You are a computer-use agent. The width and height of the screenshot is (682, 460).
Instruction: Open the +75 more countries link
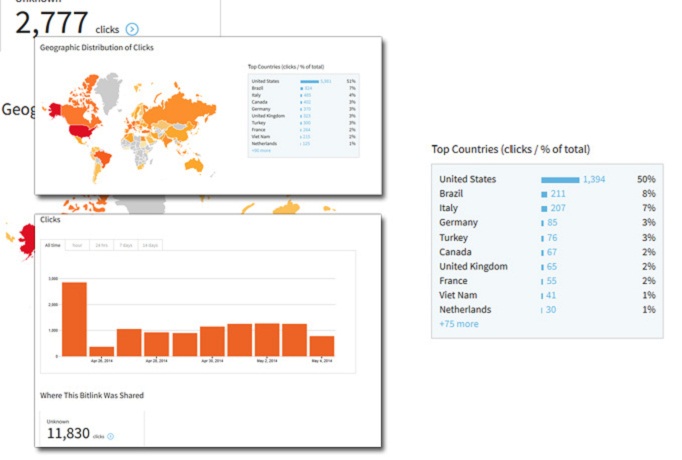coord(459,324)
